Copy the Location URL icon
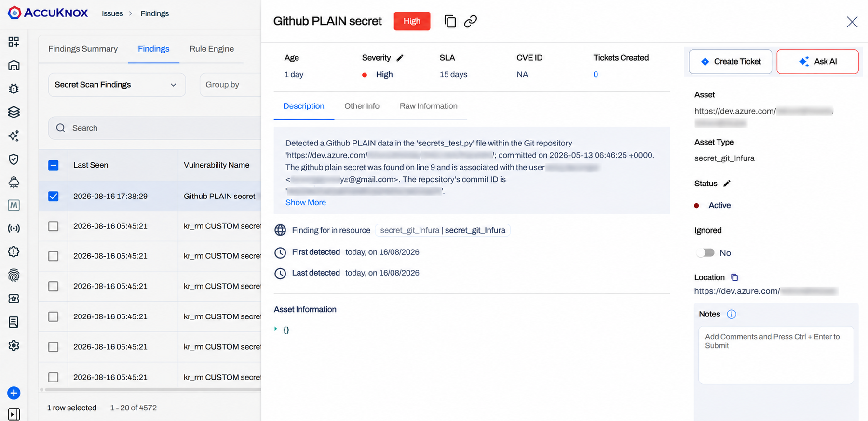This screenshot has width=868, height=421. (x=734, y=277)
